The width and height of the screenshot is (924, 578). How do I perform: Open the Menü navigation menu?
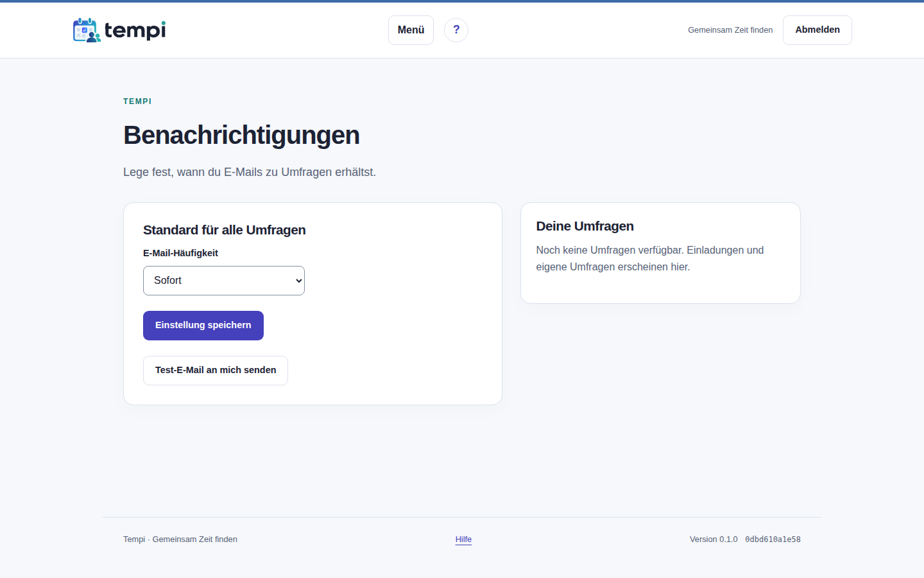411,30
